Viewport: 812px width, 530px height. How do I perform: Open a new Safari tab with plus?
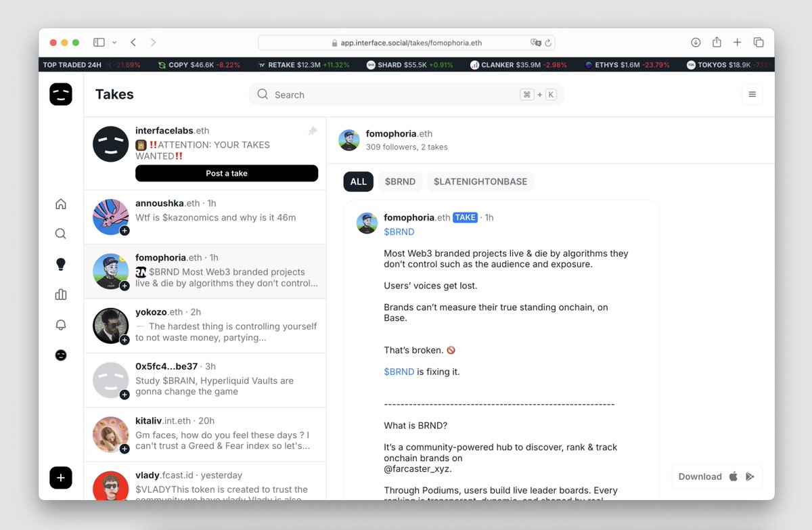(738, 42)
